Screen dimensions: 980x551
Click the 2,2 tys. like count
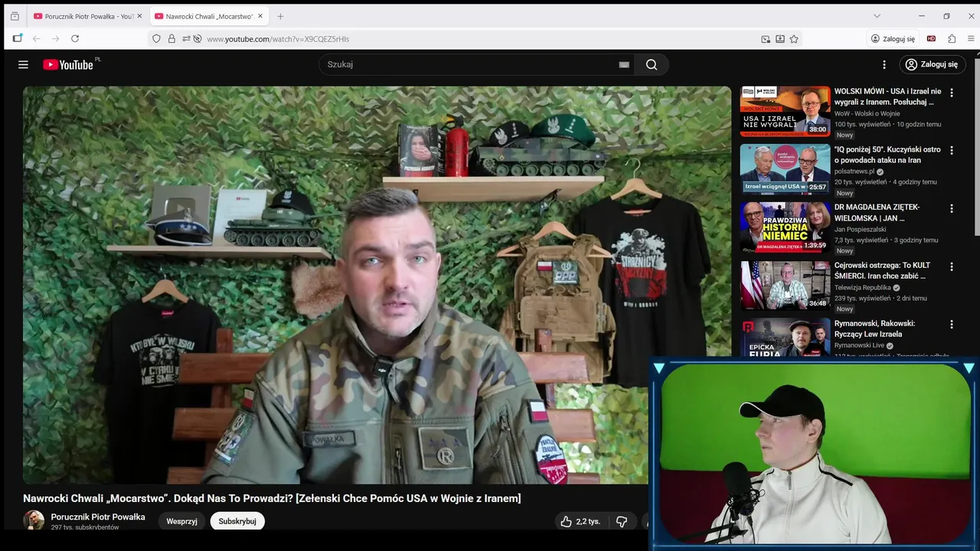(x=588, y=521)
